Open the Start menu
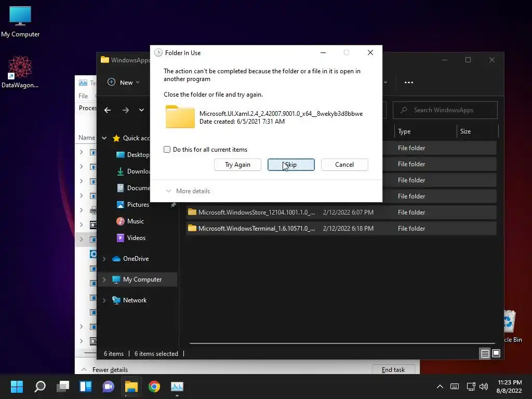The width and height of the screenshot is (532, 399). click(17, 387)
